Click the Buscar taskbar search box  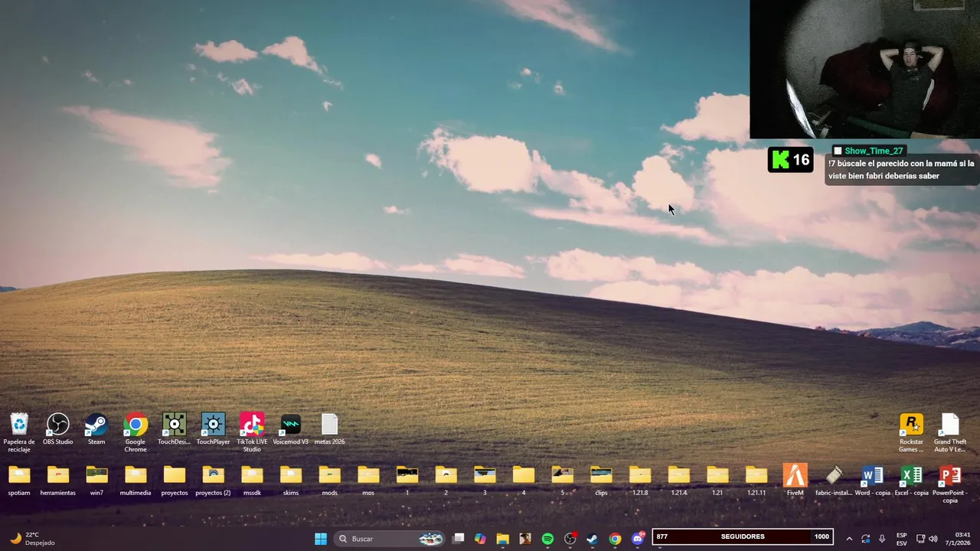pos(390,539)
